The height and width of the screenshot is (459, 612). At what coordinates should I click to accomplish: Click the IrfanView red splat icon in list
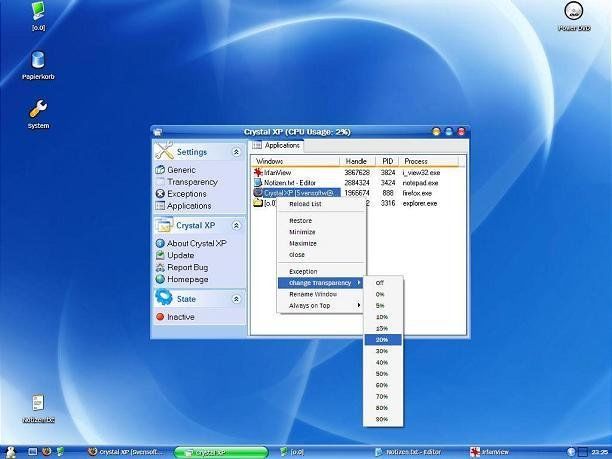coord(258,172)
